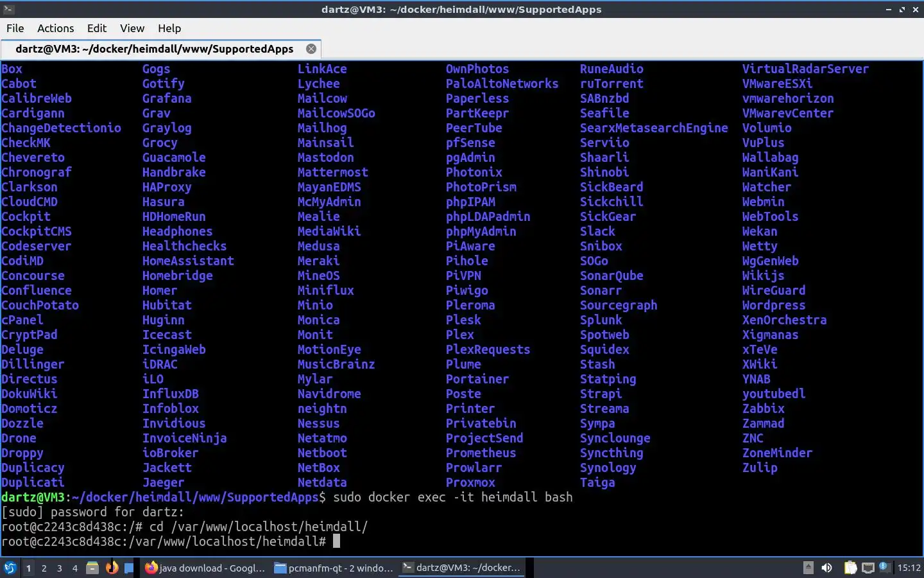Click the Wordpress directory name
The width and height of the screenshot is (924, 578).
point(774,305)
